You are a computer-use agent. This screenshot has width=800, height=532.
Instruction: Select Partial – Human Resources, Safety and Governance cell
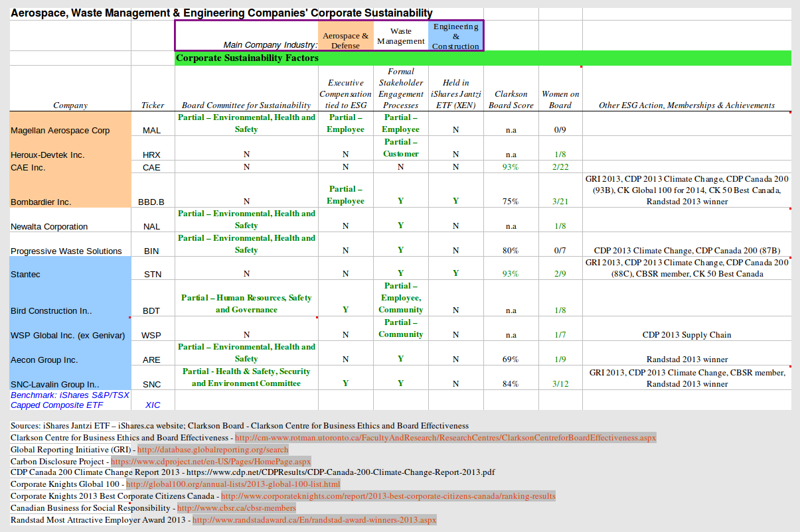click(246, 298)
